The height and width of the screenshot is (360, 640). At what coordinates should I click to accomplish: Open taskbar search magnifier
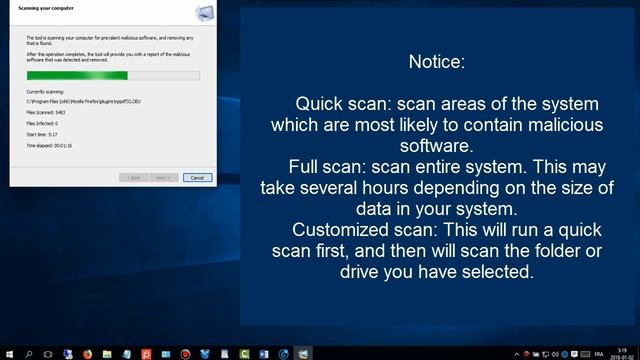(x=29, y=354)
